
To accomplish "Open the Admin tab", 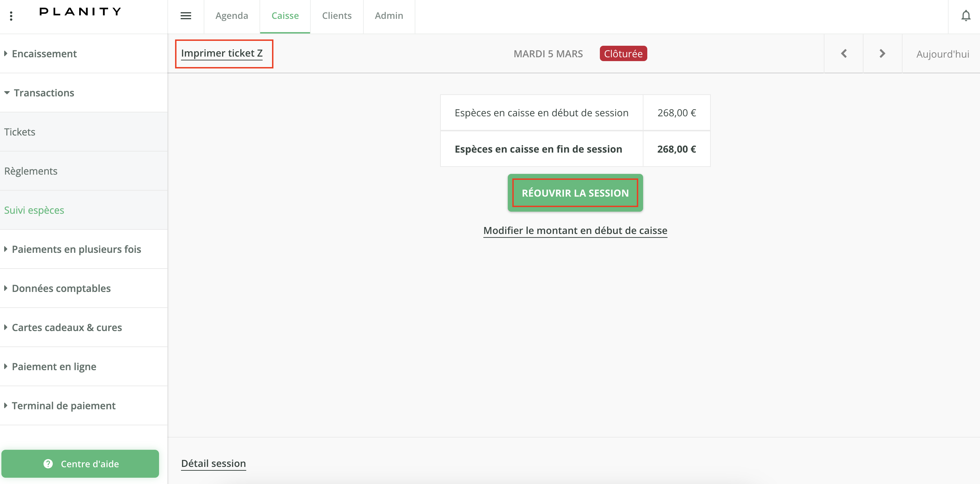I will [x=389, y=16].
